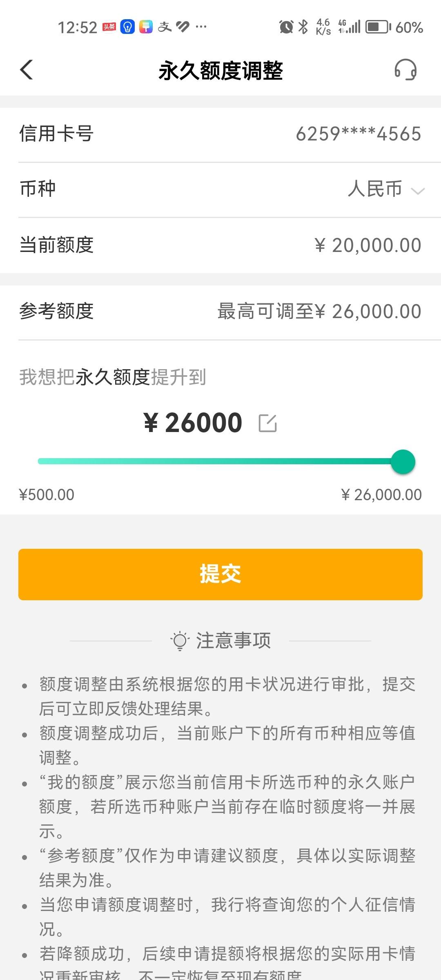Tap the alarm clock status icon

286,27
